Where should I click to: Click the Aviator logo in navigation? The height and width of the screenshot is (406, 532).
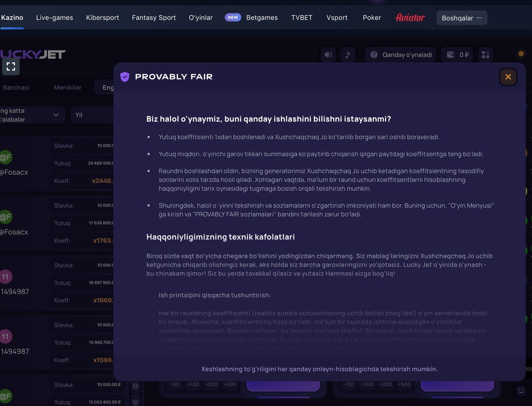pyautogui.click(x=410, y=18)
